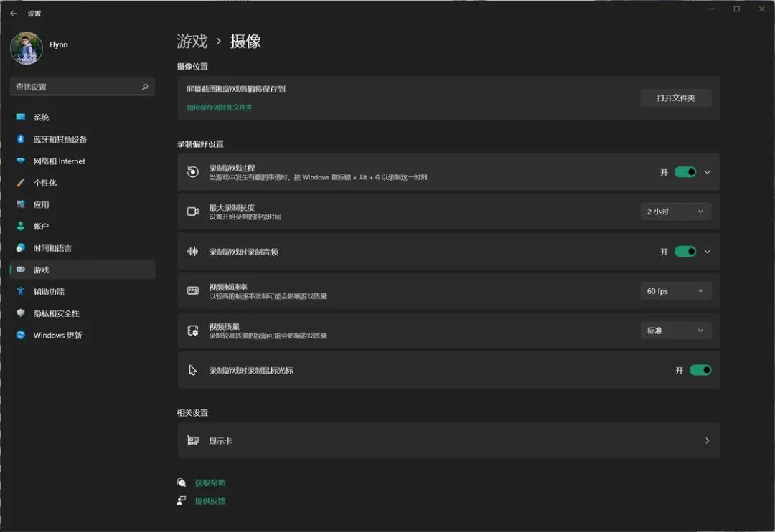The height and width of the screenshot is (532, 775).
Task: Click 游戏 in the breadcrumb
Action: tap(192, 41)
